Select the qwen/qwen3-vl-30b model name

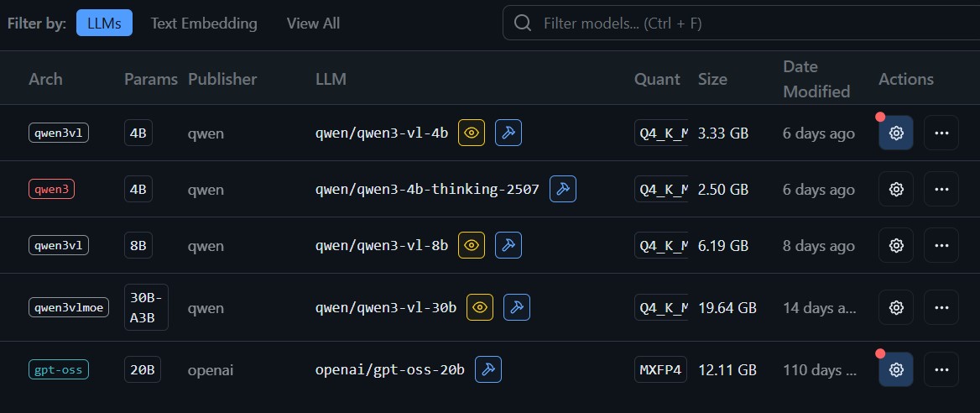[386, 307]
